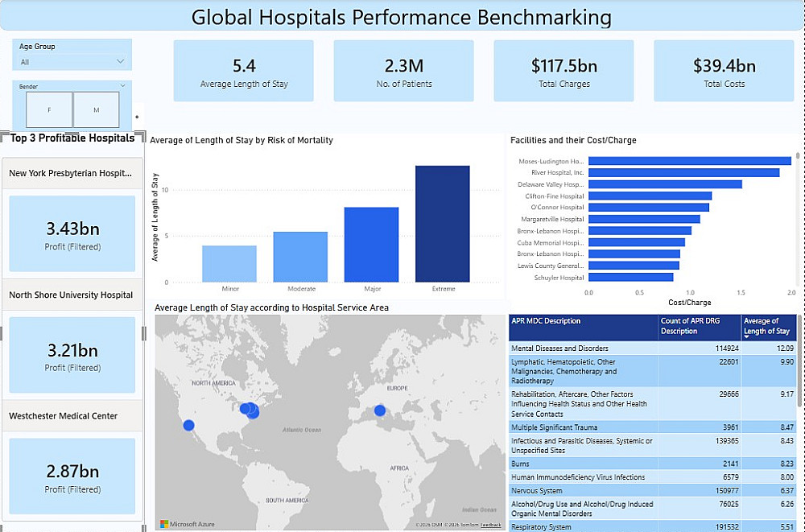Click the Cuba Memorial Hospital bar
805x532 pixels.
pyautogui.click(x=637, y=242)
